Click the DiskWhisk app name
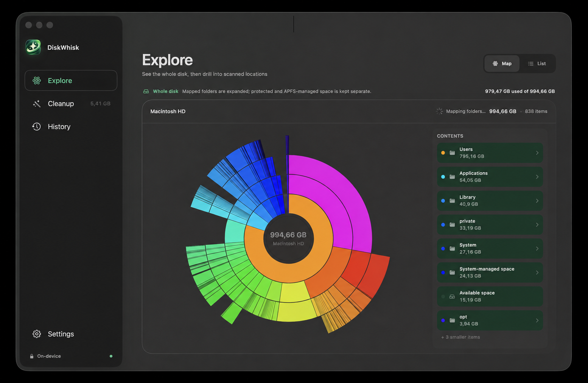Image resolution: width=588 pixels, height=383 pixels. (63, 47)
